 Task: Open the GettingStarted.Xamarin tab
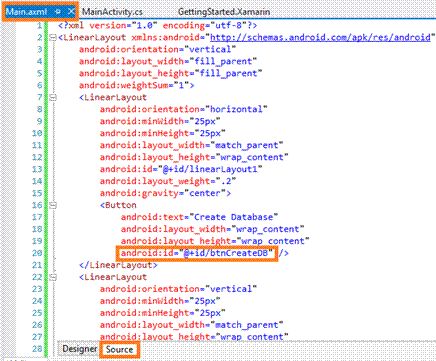tap(224, 12)
